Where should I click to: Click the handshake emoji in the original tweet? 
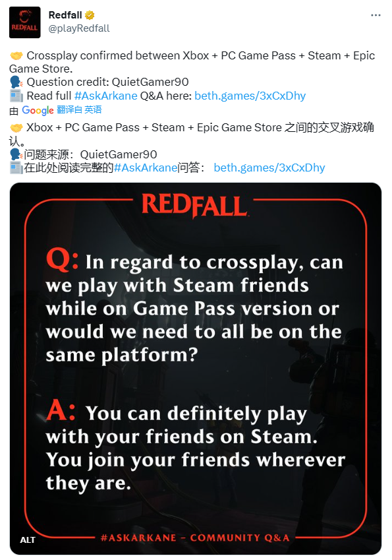[16, 55]
